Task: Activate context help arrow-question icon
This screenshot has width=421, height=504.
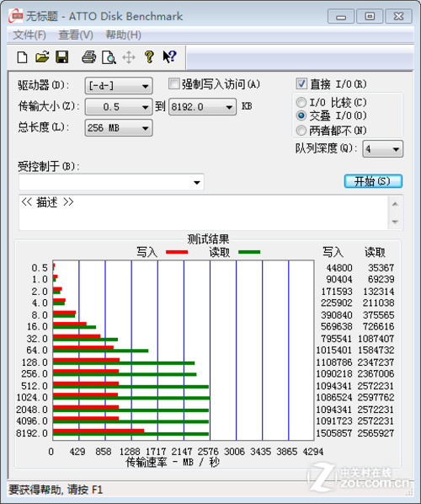Action: click(x=169, y=57)
